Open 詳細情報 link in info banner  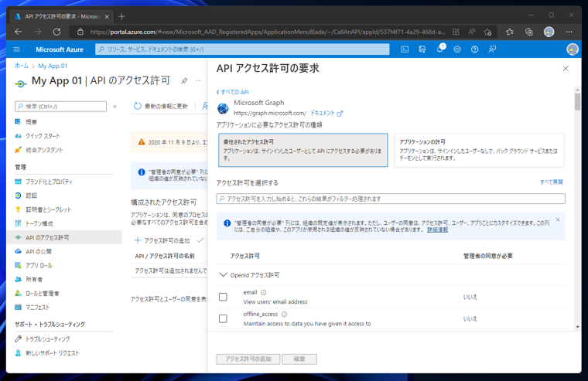coord(437,230)
